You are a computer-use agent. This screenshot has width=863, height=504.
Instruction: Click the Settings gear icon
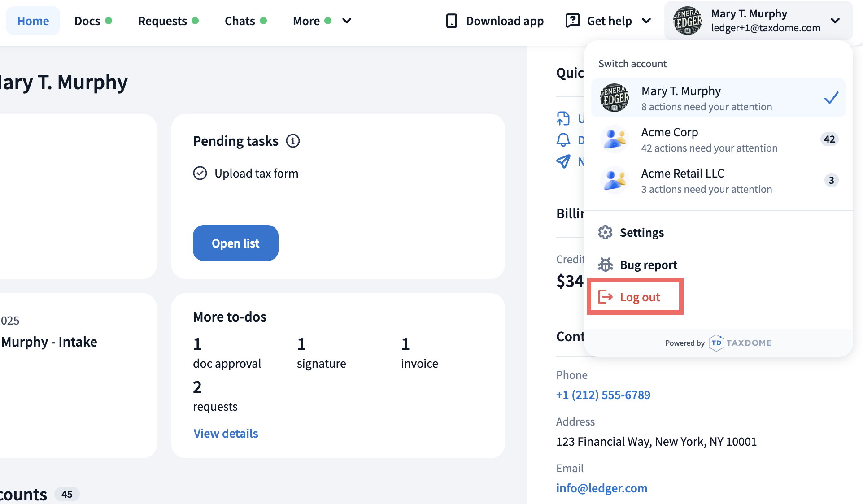pyautogui.click(x=605, y=232)
